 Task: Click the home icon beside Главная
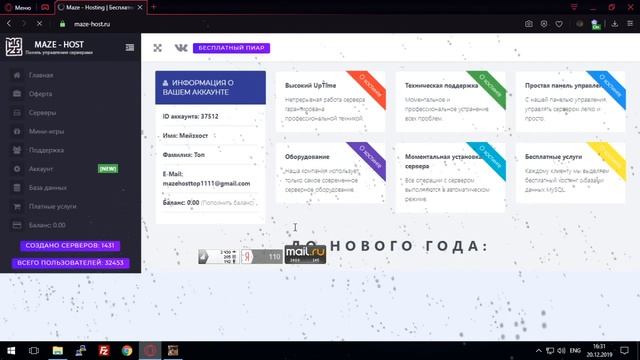(x=17, y=75)
